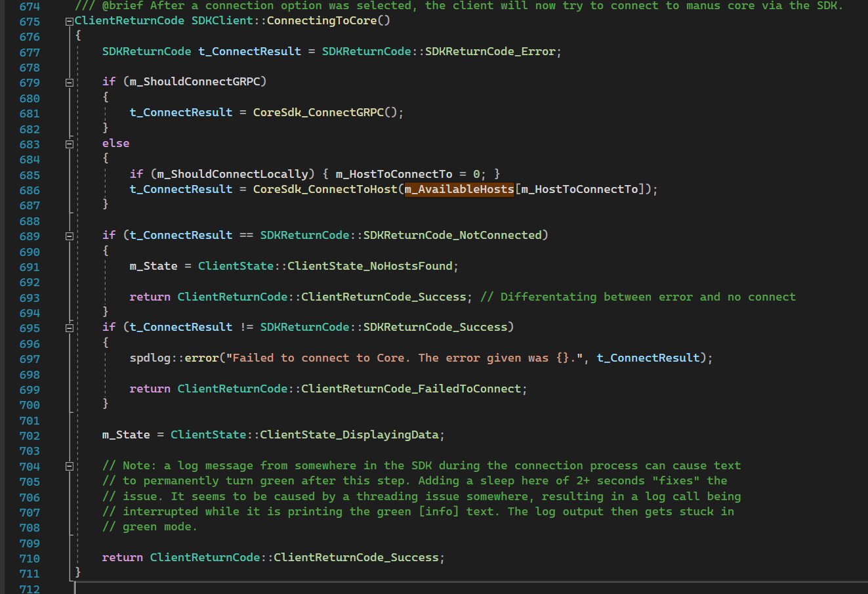Collapse the NotConnected if block at line 689
Image resolution: width=868 pixels, height=594 pixels.
coord(69,236)
